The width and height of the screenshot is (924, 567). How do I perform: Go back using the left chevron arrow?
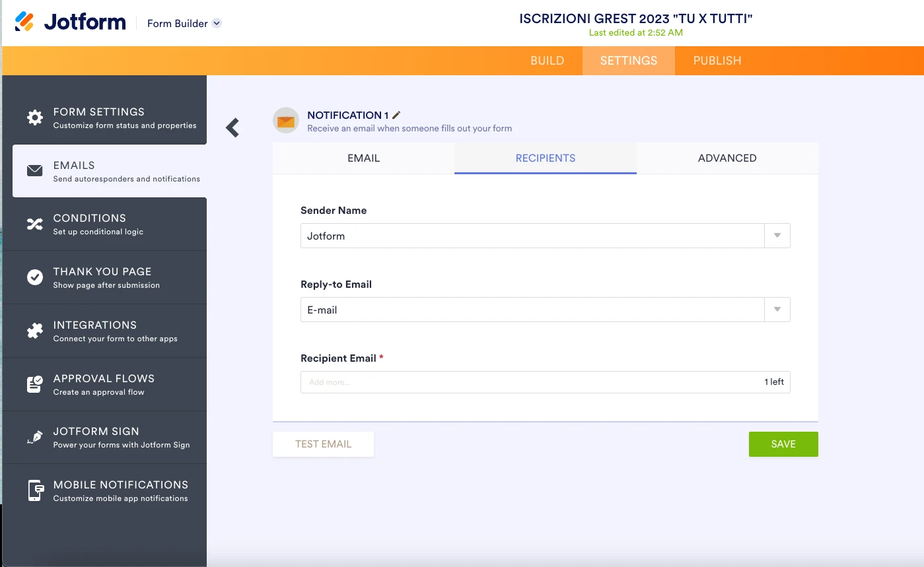(232, 127)
